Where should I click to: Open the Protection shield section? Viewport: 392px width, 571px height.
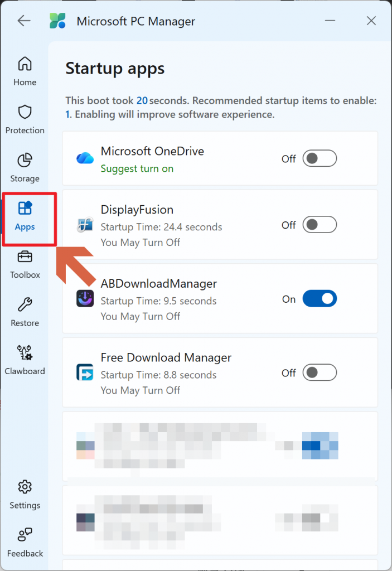[25, 119]
